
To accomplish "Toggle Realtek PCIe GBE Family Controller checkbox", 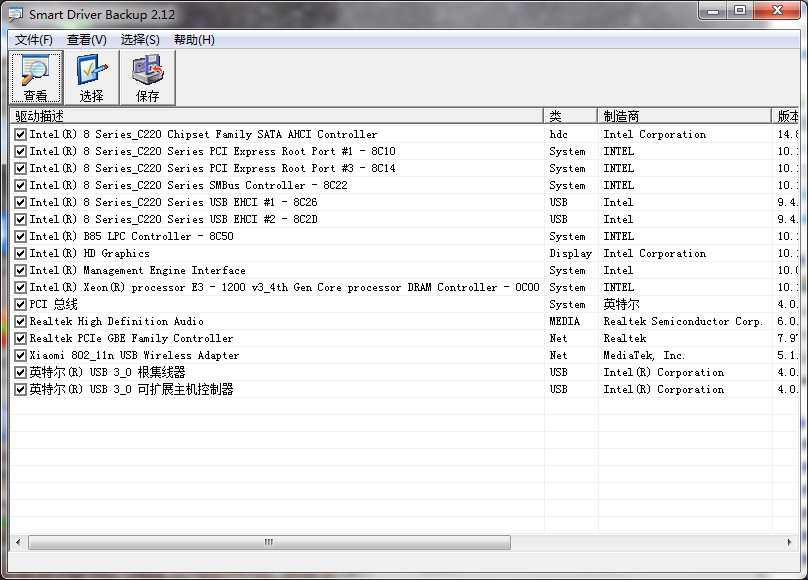I will coord(20,338).
